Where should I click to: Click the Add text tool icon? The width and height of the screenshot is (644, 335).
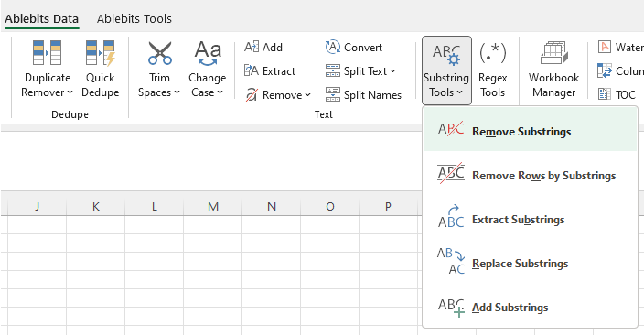pos(252,47)
